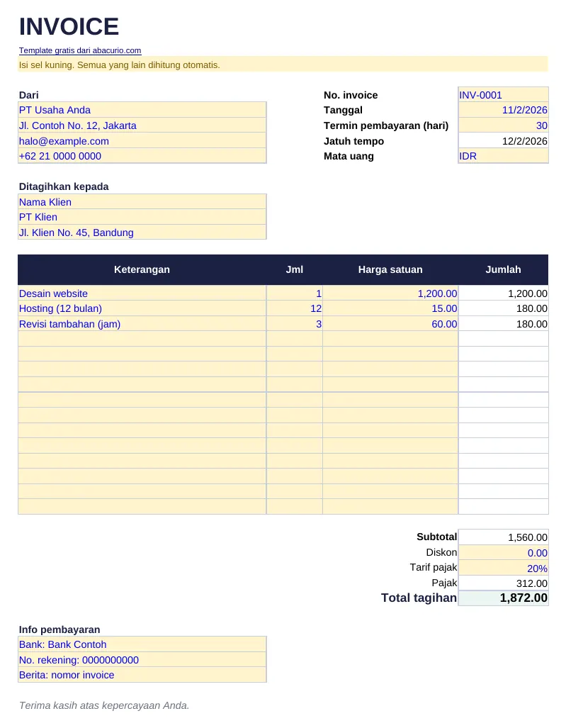Select the No. invoice label
Image resolution: width=566 pixels, height=728 pixels.
pyautogui.click(x=351, y=95)
